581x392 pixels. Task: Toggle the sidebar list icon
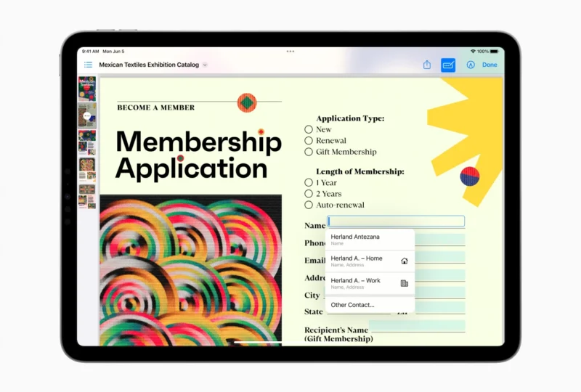tap(88, 65)
